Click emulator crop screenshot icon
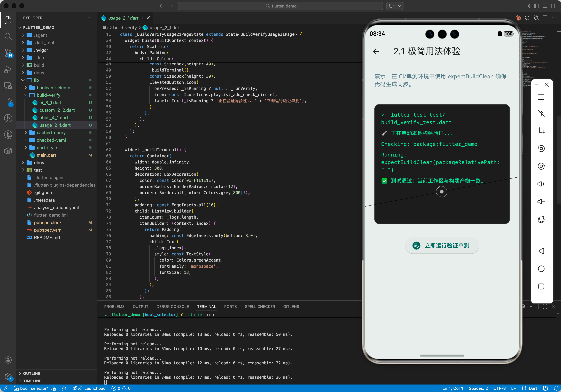 [x=541, y=131]
